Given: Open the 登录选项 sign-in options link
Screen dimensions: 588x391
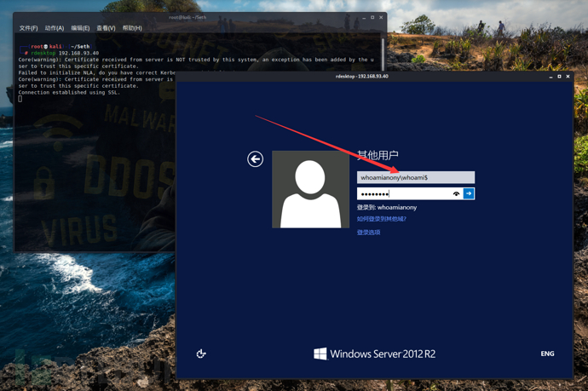Looking at the screenshot, I should (368, 233).
